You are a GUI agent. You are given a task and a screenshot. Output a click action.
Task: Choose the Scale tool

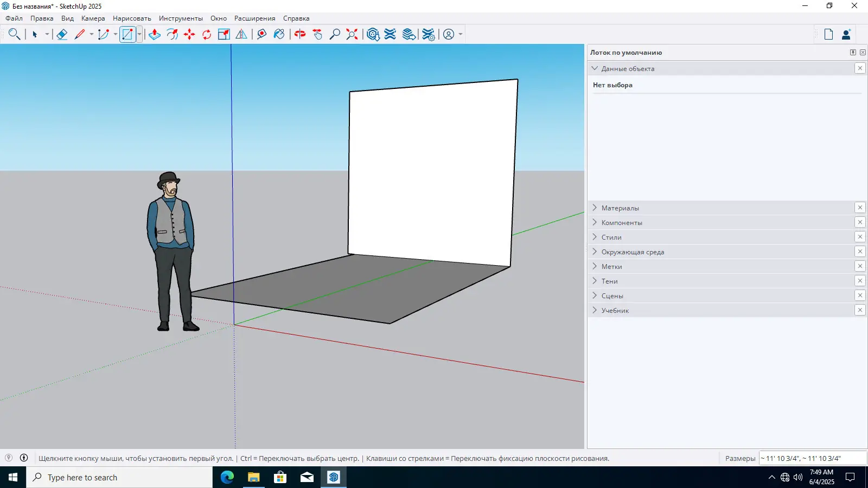(224, 35)
